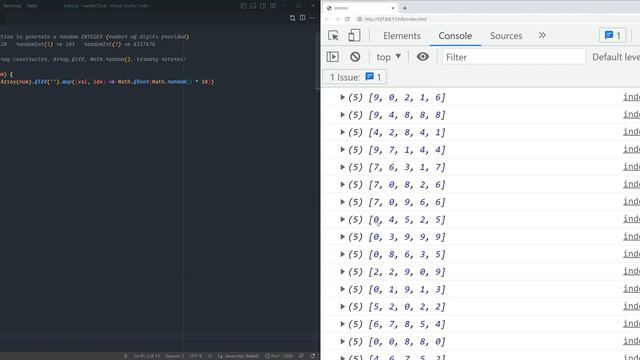
Task: Switch to the Console tab in DevTools
Action: (455, 36)
